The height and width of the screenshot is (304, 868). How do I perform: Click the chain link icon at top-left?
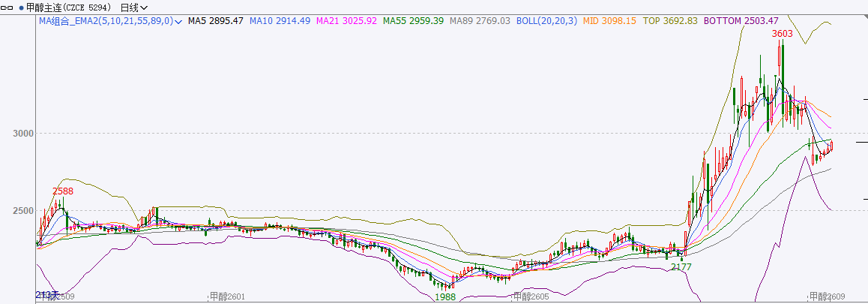[7, 8]
